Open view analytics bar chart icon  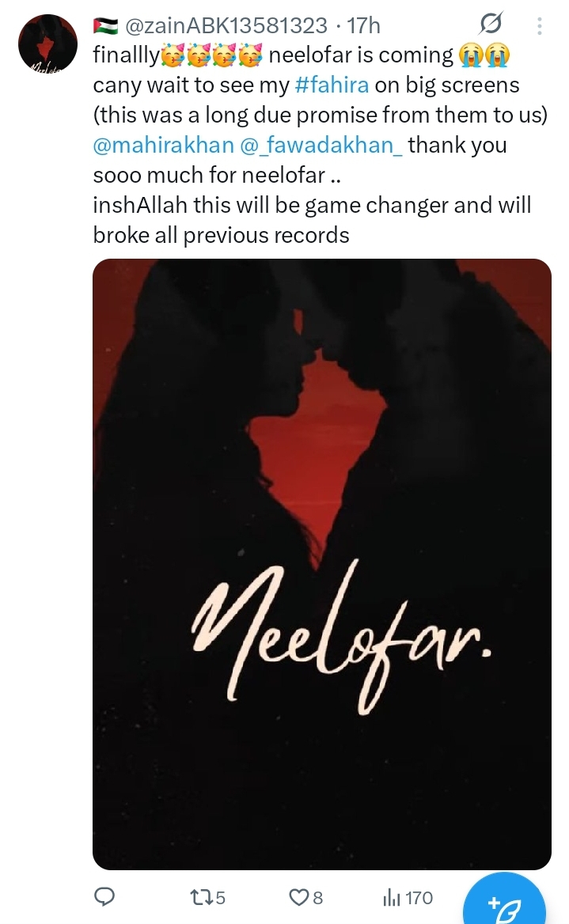392,897
